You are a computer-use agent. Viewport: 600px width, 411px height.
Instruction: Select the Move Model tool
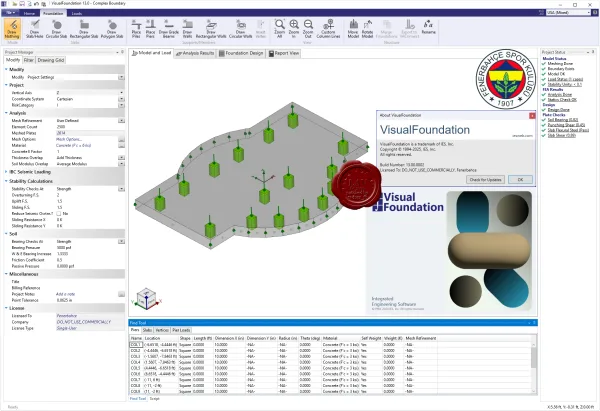pos(353,29)
